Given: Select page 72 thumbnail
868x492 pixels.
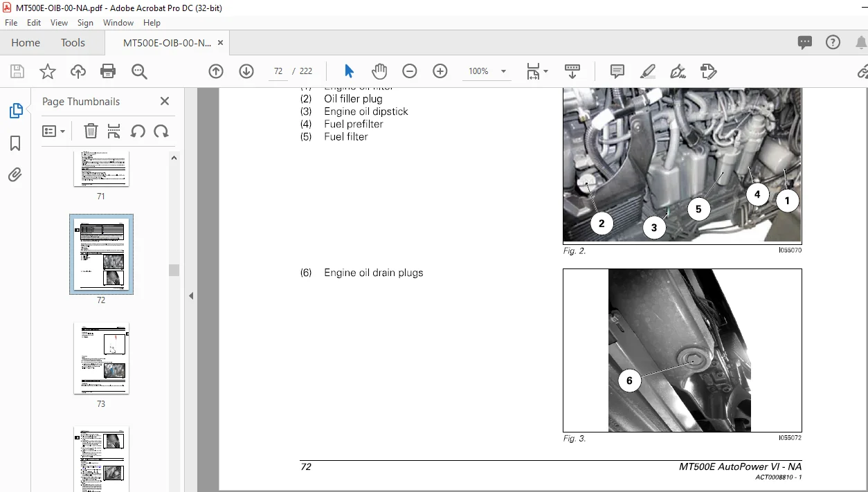Looking at the screenshot, I should tap(101, 254).
